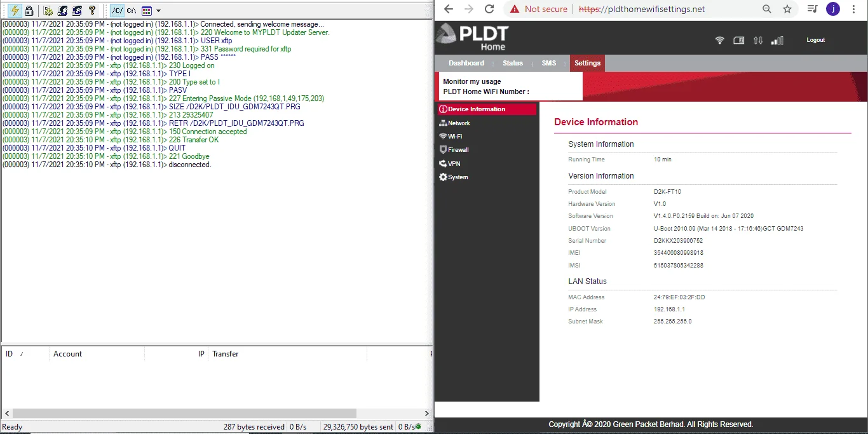
Task: Click the zoom magnifier icon in address bar
Action: point(767,9)
